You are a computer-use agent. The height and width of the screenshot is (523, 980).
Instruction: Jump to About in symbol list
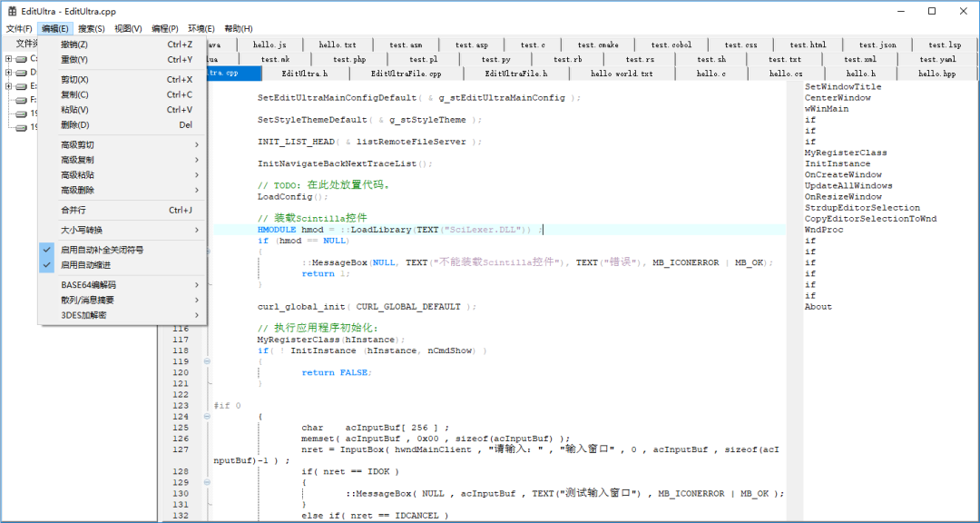(818, 307)
